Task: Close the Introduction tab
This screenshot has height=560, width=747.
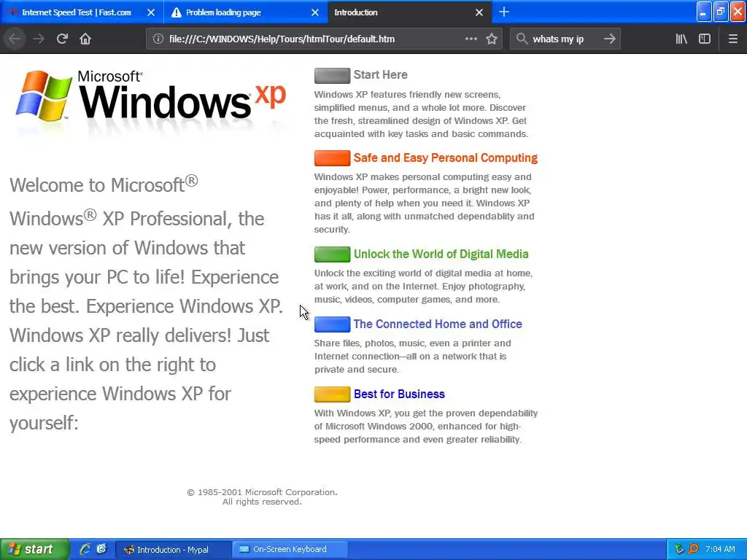Action: click(x=479, y=12)
